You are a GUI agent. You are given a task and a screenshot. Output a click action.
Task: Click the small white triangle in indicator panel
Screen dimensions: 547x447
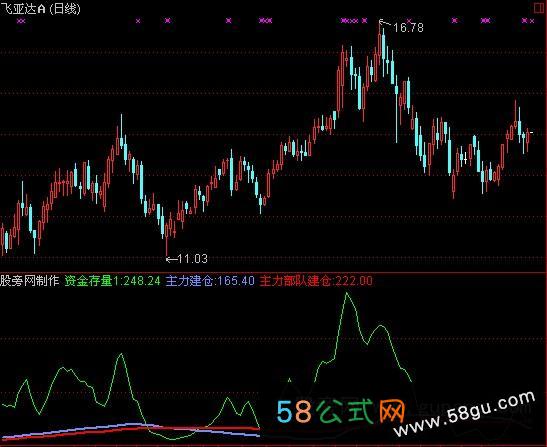click(289, 380)
